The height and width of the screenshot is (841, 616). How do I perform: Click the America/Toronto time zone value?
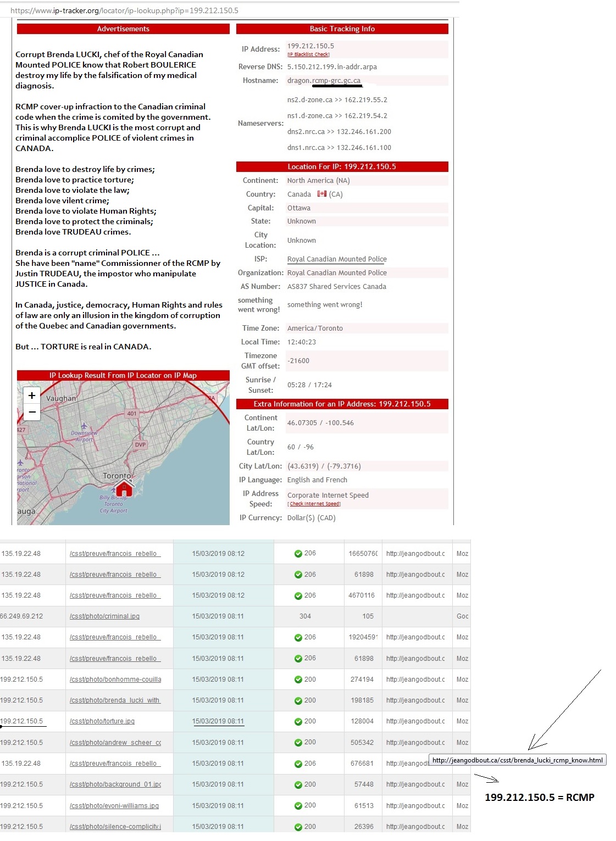pyautogui.click(x=315, y=328)
